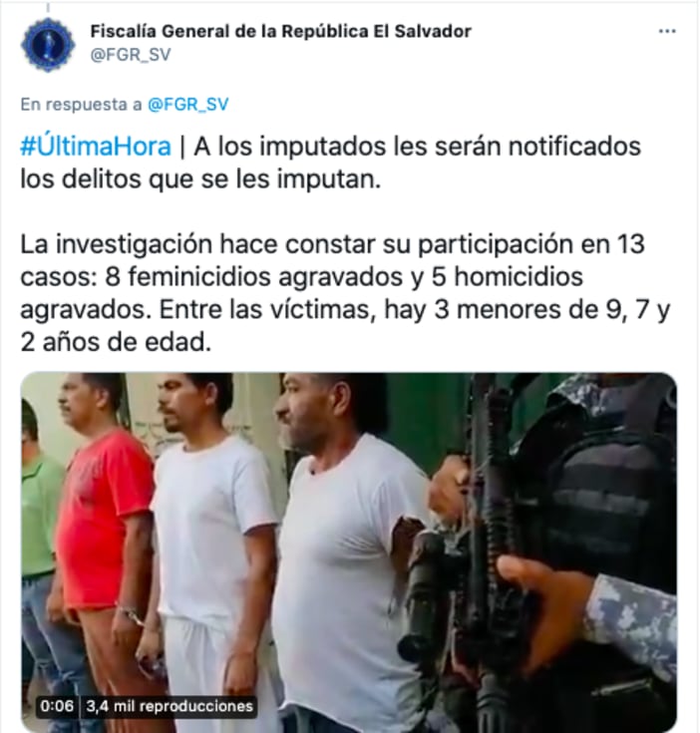Click the 3,4 mil reproducciones view count
Viewport: 700px width, 733px height.
(170, 706)
